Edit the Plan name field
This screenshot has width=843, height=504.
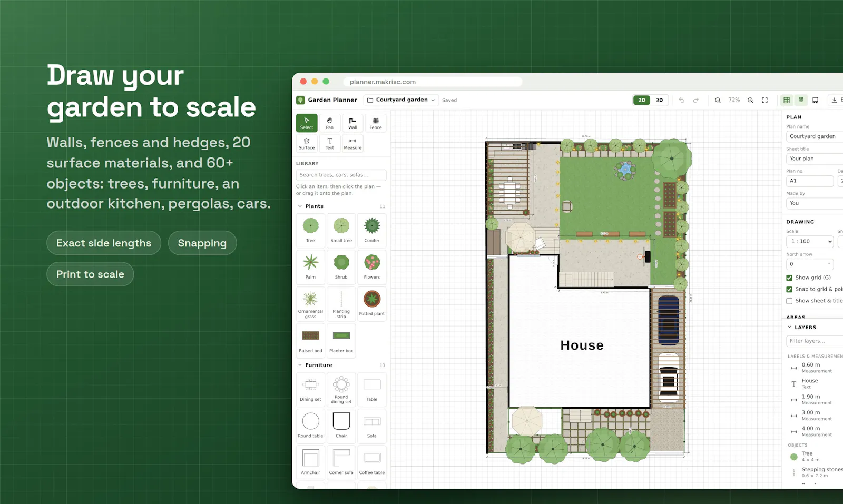coord(815,136)
